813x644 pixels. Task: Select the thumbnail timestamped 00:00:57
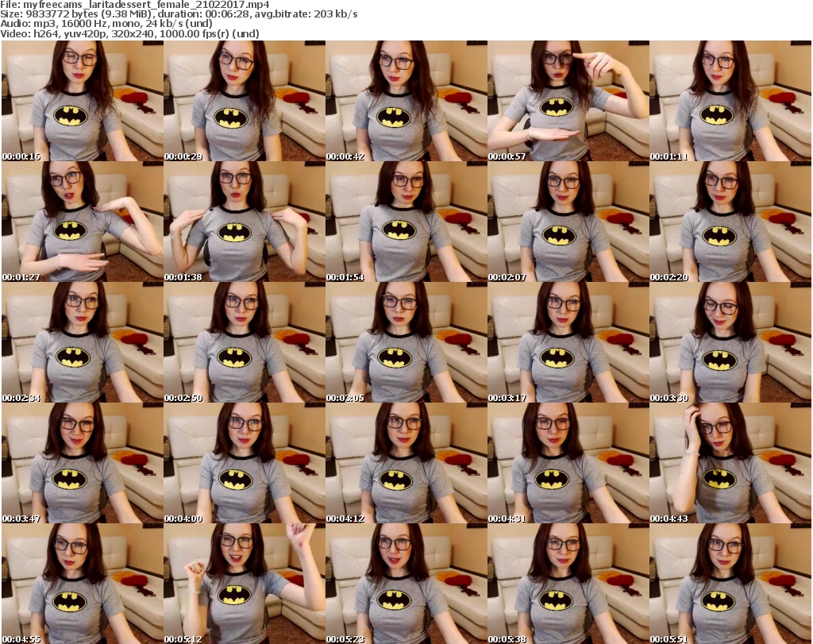pos(568,101)
